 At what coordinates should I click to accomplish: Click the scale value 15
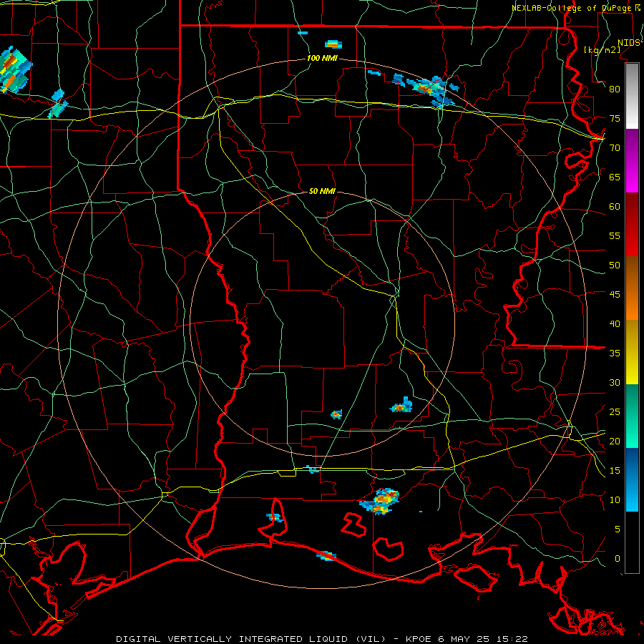coord(615,470)
